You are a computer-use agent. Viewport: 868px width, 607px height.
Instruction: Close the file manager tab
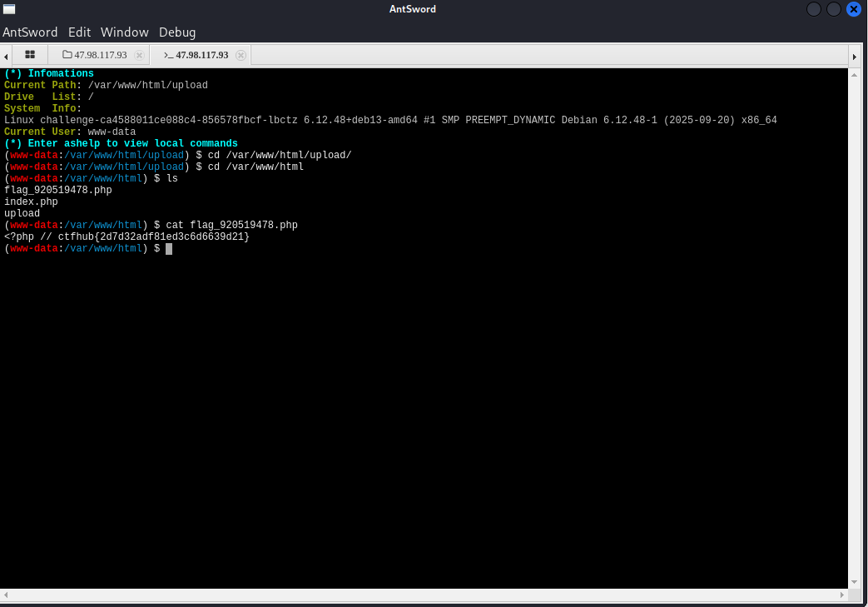(x=140, y=55)
